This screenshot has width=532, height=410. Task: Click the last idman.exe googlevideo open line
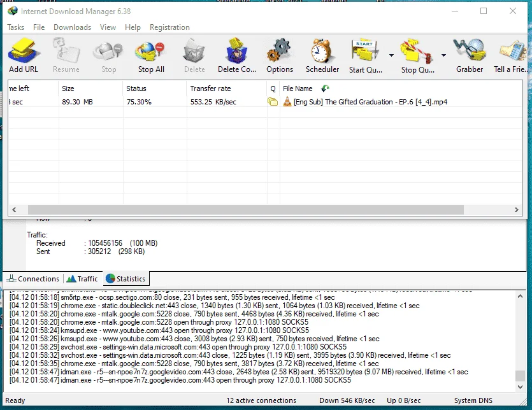click(180, 380)
